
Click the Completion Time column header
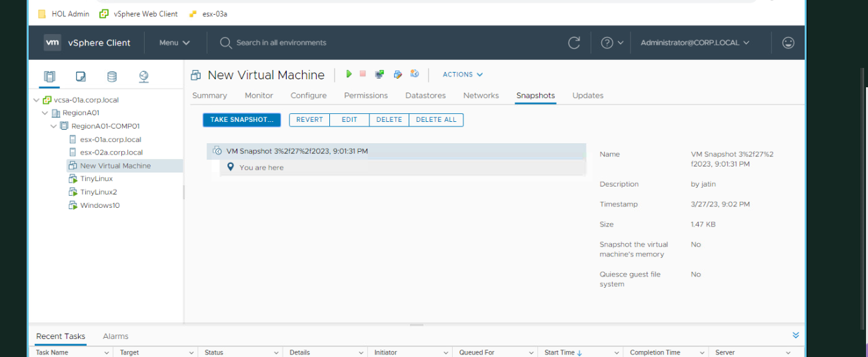click(x=655, y=352)
